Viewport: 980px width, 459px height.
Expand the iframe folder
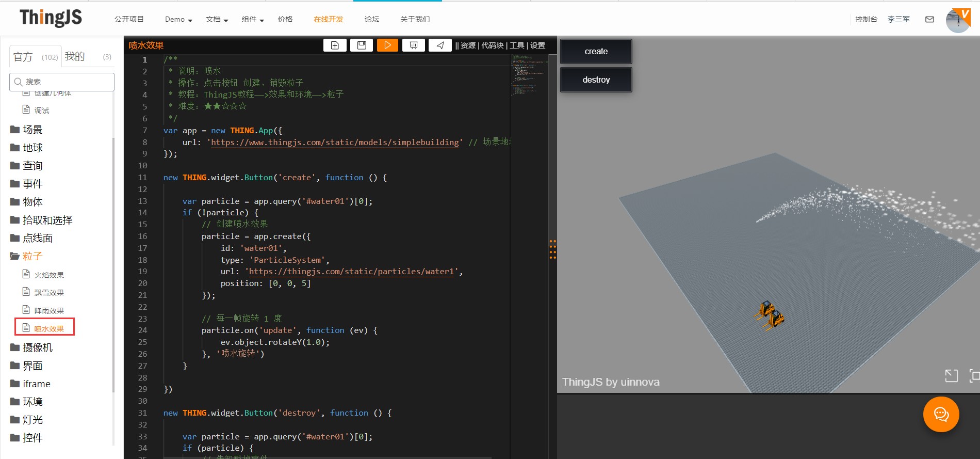(30, 384)
